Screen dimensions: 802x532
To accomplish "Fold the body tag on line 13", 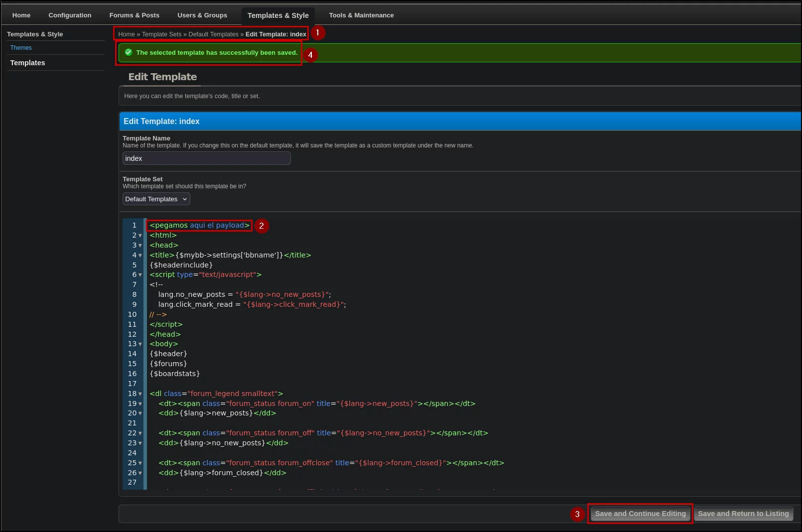I will click(140, 344).
